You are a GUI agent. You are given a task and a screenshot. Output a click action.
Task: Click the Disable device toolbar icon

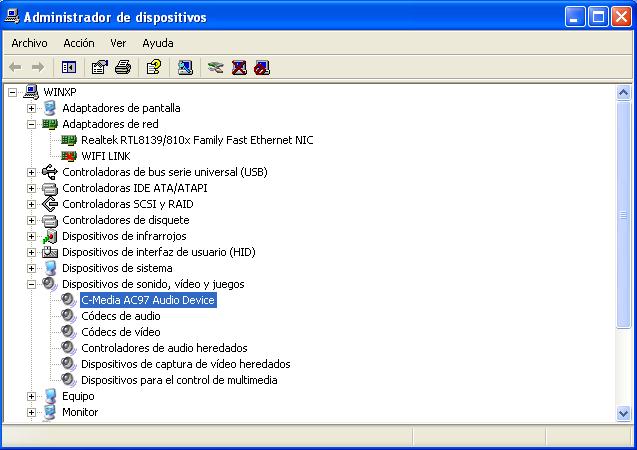262,67
